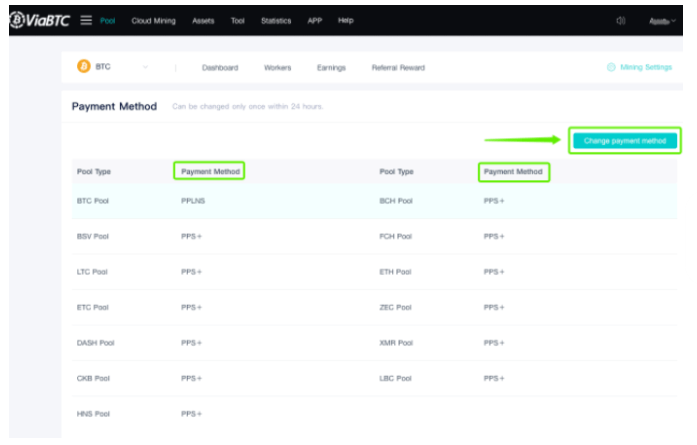Click PPS+ next to HNS Pool
Screen dimensions: 697x445
191,414
